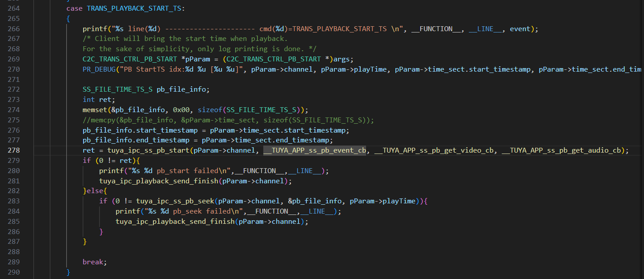Screen dimensions: 644x279
Task: Click tuya_ipc_playback_send_finish on line 281
Action: click(x=158, y=181)
